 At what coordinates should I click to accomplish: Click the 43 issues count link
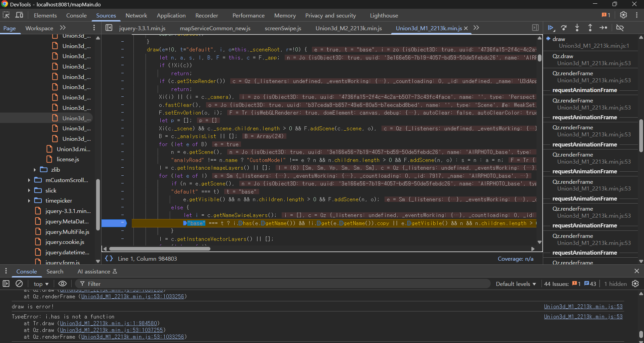click(590, 284)
